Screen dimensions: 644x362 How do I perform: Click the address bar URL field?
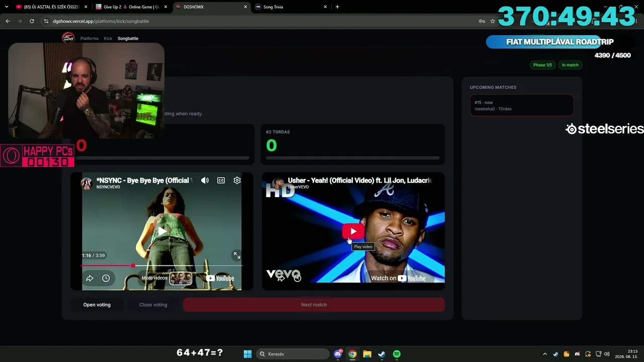[x=262, y=21]
